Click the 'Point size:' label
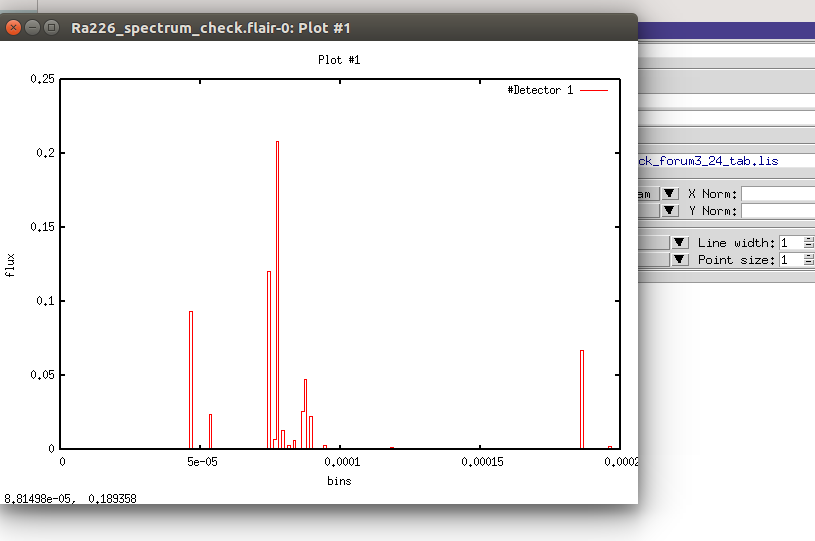This screenshot has height=541, width=815. 736,259
